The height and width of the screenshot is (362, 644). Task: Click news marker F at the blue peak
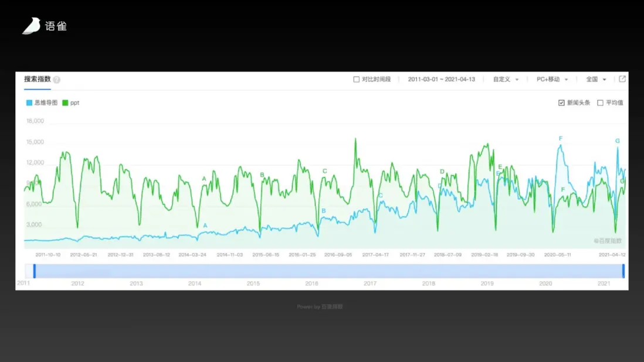(x=561, y=139)
